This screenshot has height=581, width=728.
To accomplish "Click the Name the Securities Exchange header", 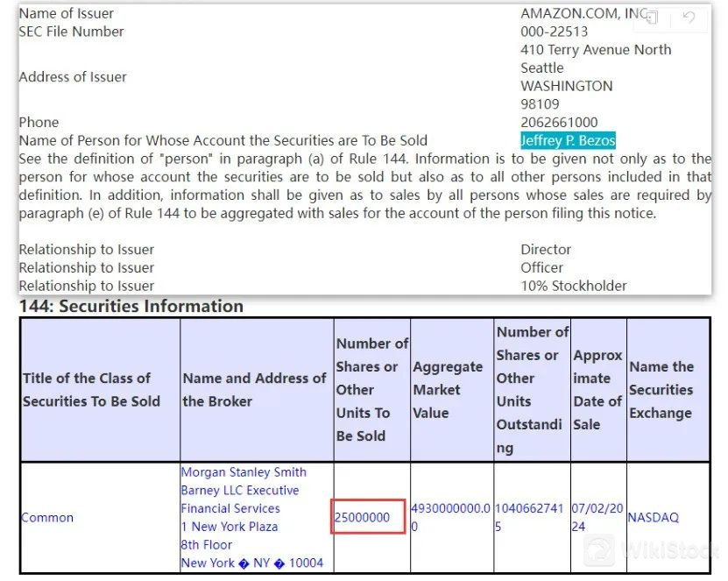I will (x=661, y=390).
